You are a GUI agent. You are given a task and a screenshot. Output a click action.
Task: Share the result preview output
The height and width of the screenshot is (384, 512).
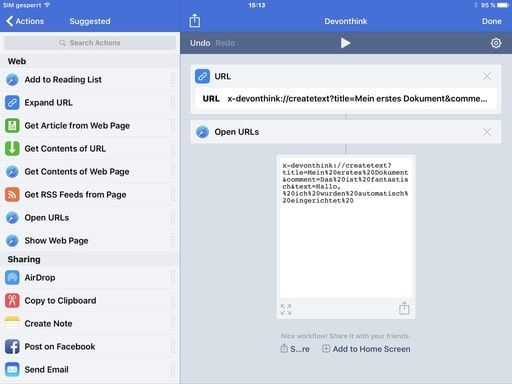[404, 308]
